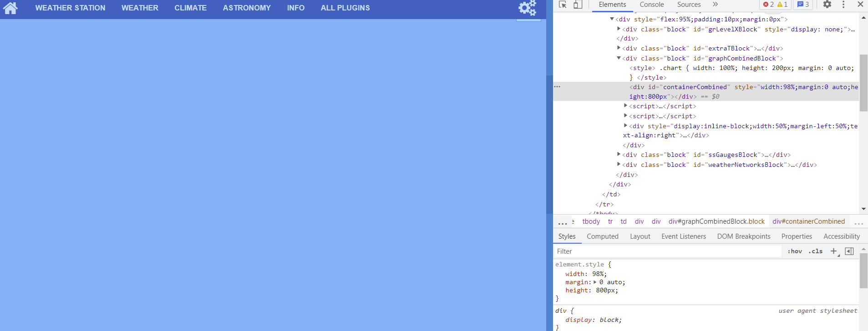The image size is (868, 331).
Task: Show more DevTools tabs with the chevron
Action: pyautogui.click(x=715, y=5)
